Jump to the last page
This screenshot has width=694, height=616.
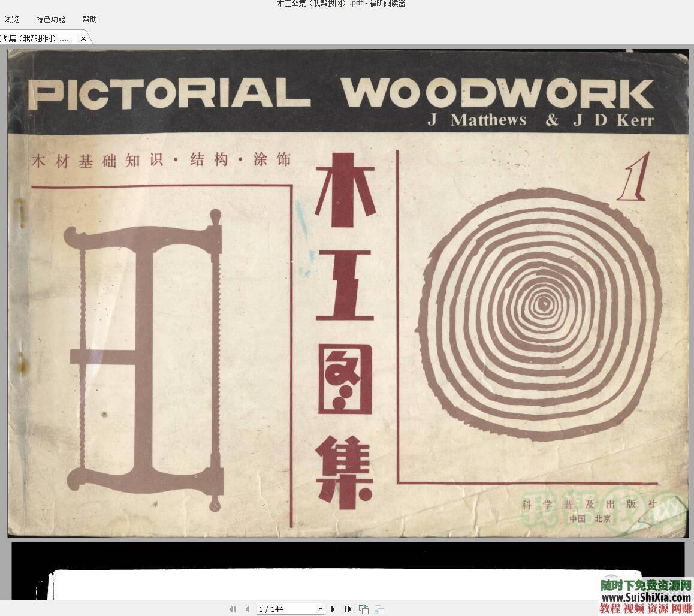(x=348, y=609)
